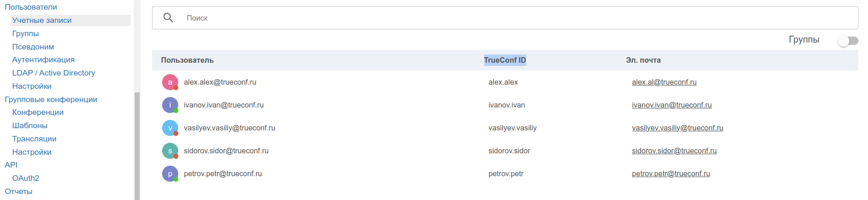Open LDAP / Active Directory page

pyautogui.click(x=54, y=73)
